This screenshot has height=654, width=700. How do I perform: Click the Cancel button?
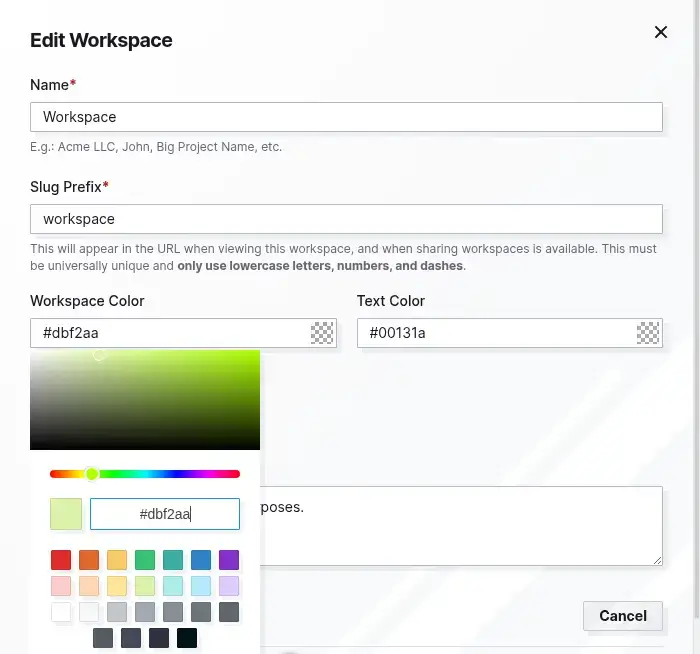623,616
